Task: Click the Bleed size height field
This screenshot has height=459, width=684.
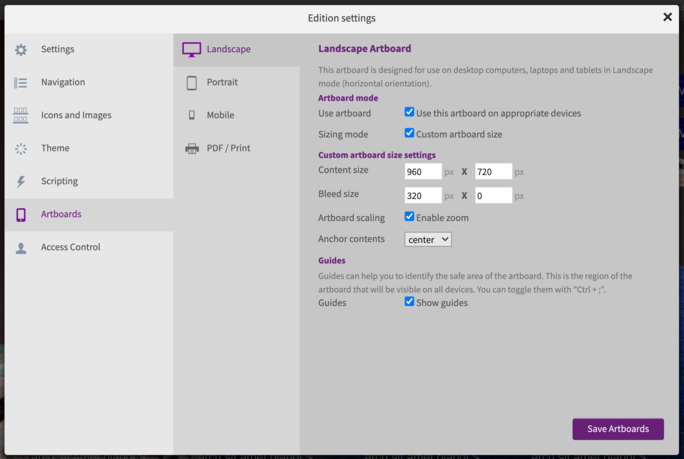Action: [x=493, y=196]
